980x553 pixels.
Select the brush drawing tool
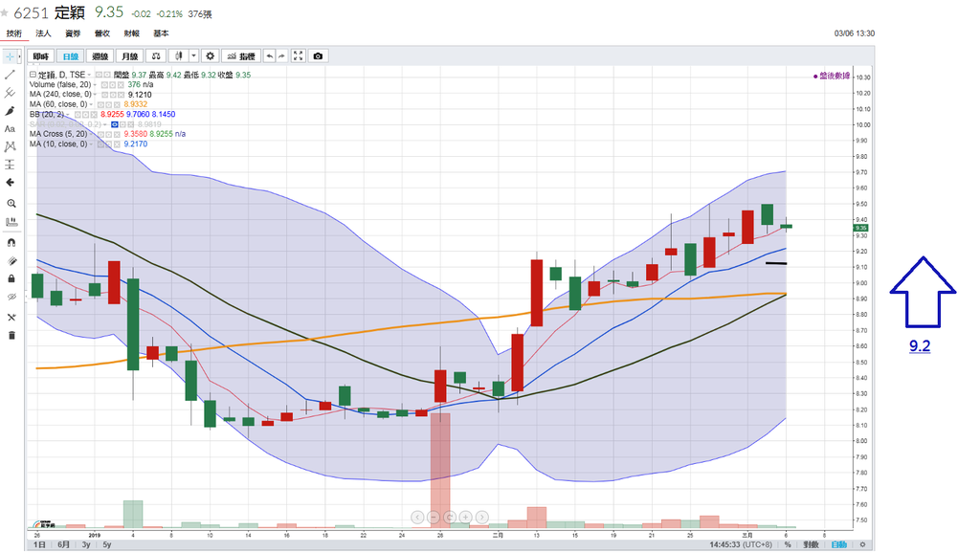tap(10, 111)
